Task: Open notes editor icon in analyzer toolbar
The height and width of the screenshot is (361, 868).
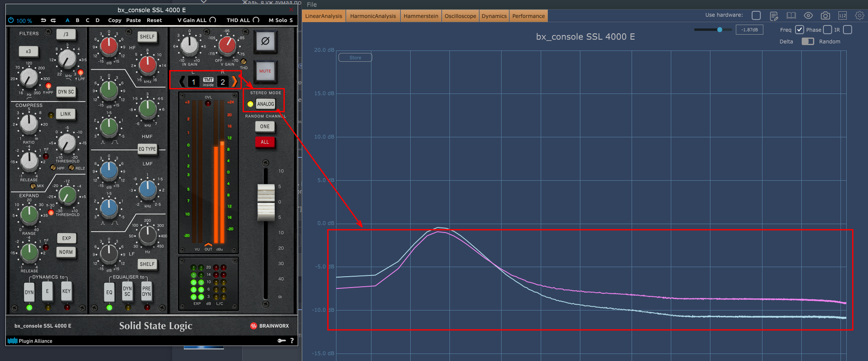Action: [774, 16]
